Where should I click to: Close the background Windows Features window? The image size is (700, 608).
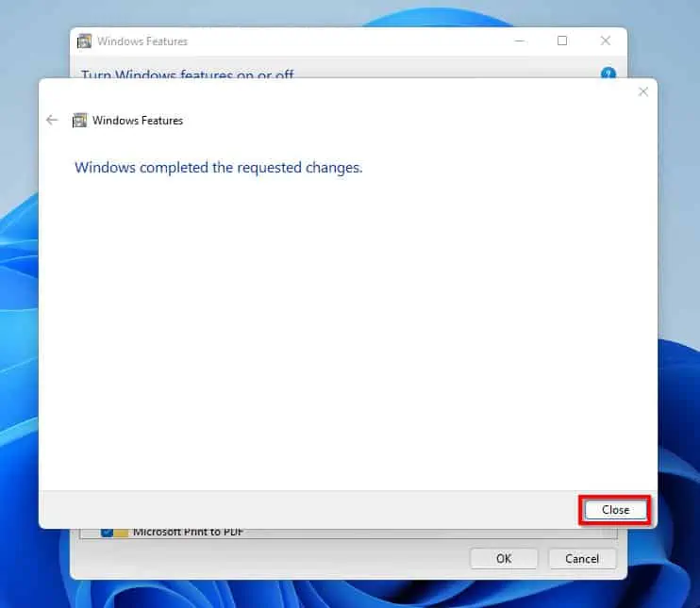[x=606, y=41]
